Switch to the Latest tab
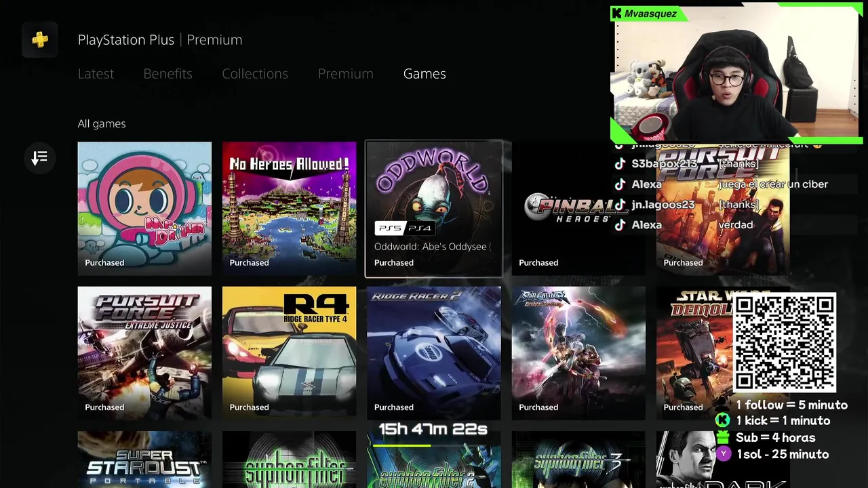Viewport: 868px width, 488px height. tap(96, 73)
